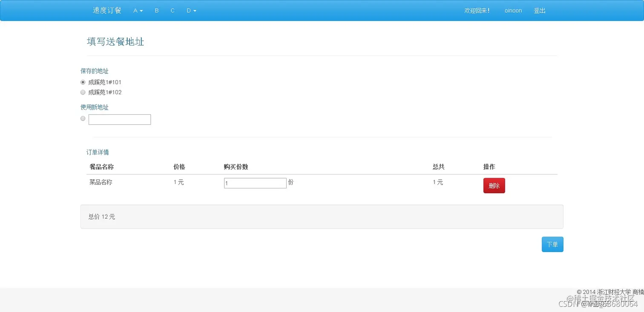Select the use new address radio button

click(83, 118)
